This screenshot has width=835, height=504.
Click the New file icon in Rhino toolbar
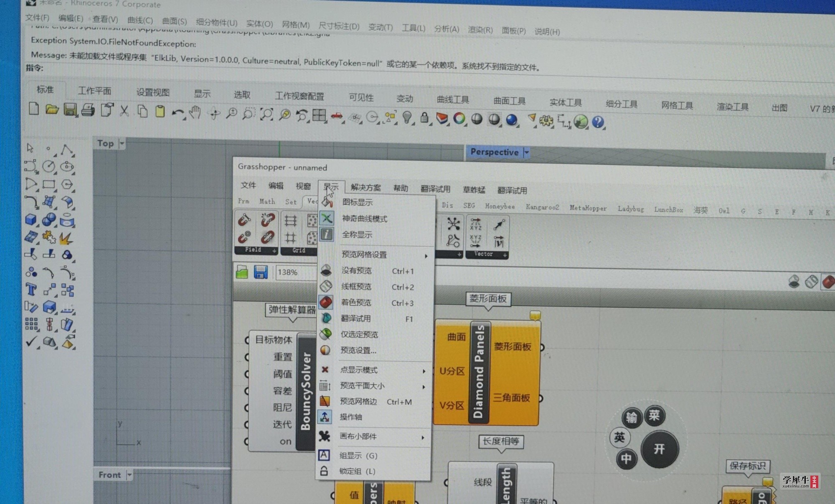(34, 109)
